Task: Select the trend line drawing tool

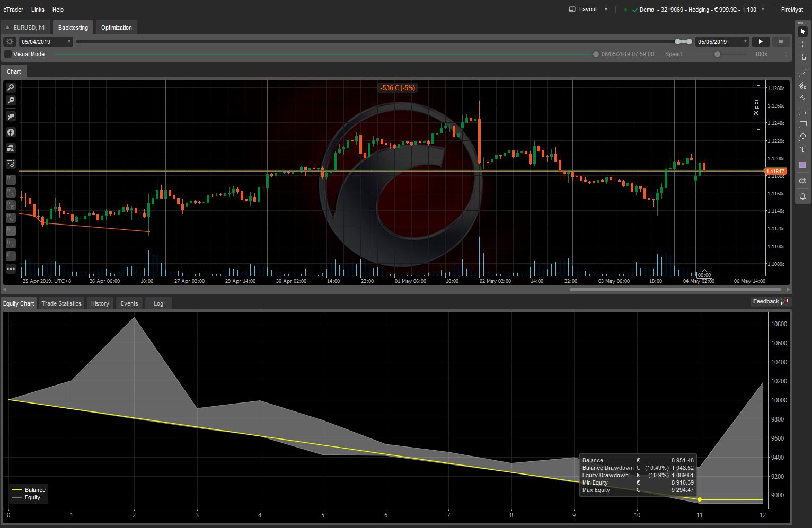Action: tap(802, 73)
